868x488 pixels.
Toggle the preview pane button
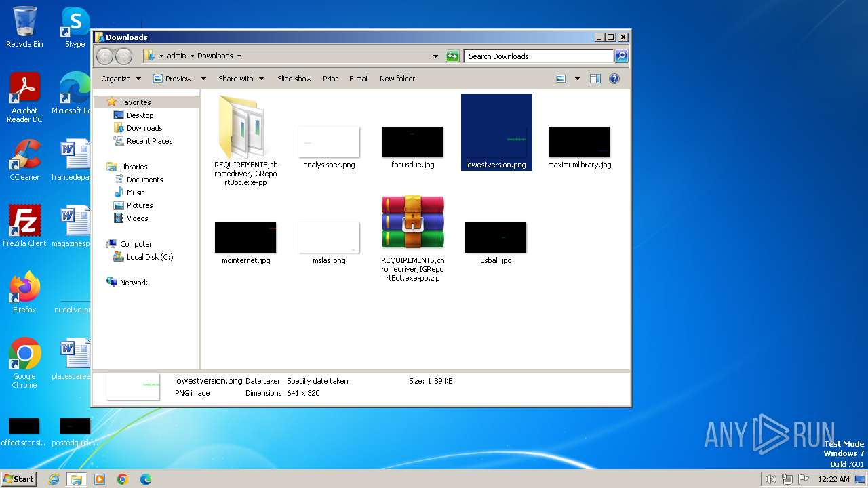(x=595, y=79)
